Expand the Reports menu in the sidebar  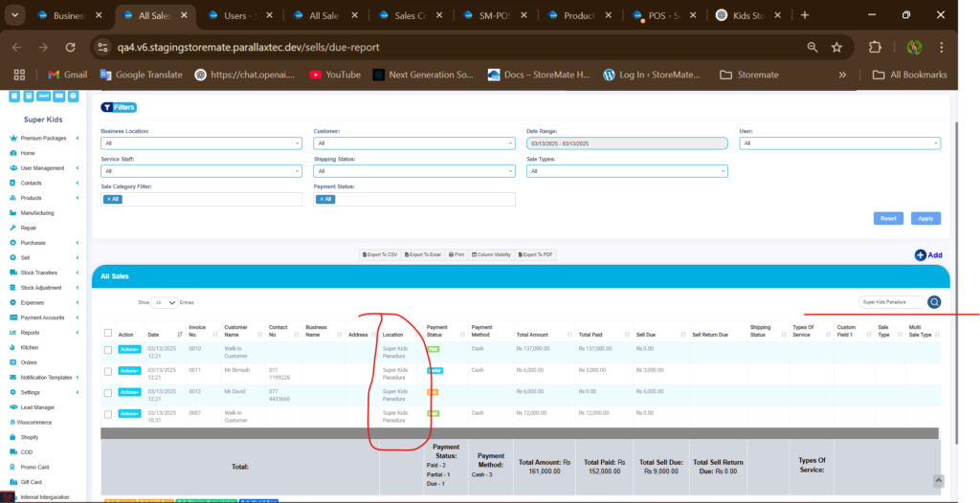(x=44, y=333)
